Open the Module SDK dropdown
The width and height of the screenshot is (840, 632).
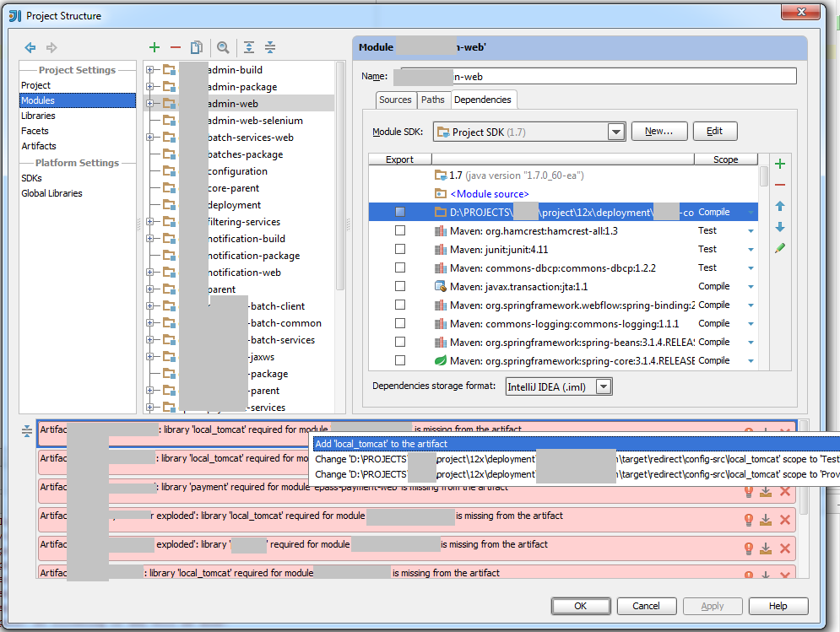616,132
